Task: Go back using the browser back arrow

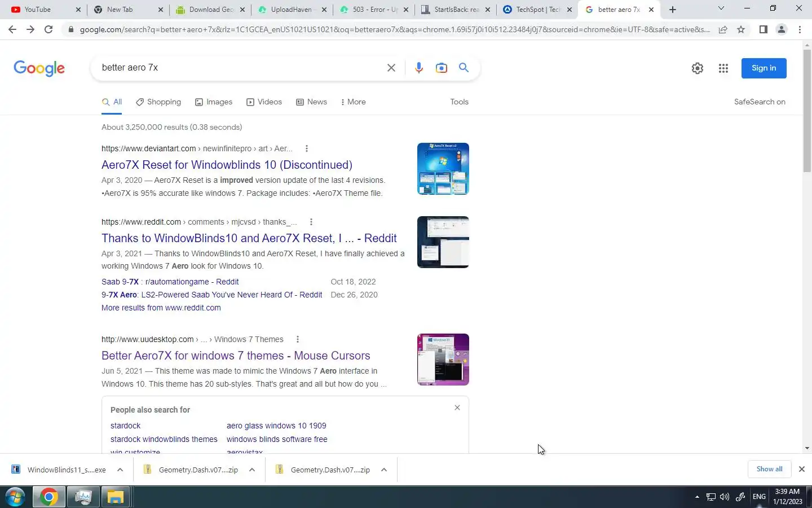Action: (12, 29)
